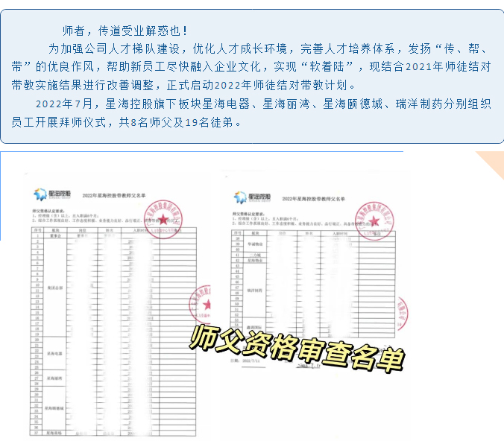Click the 星海控股 logo on the right document
The height and width of the screenshot is (441, 504).
pos(252,197)
